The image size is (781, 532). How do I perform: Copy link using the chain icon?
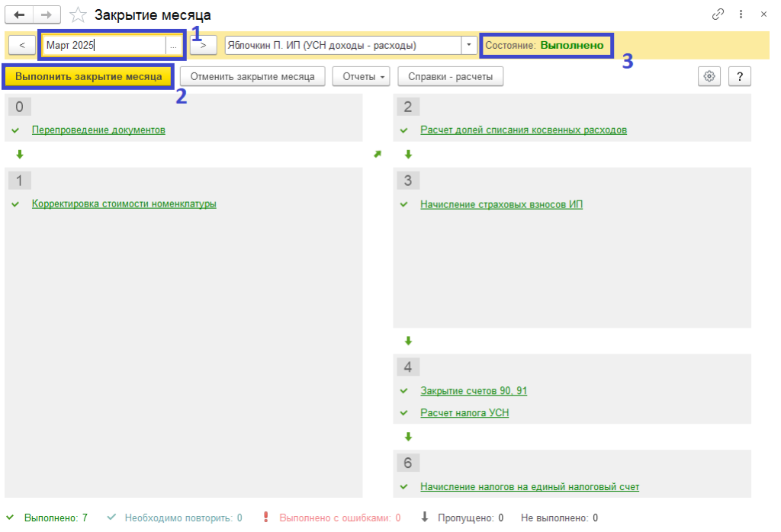pos(718,14)
